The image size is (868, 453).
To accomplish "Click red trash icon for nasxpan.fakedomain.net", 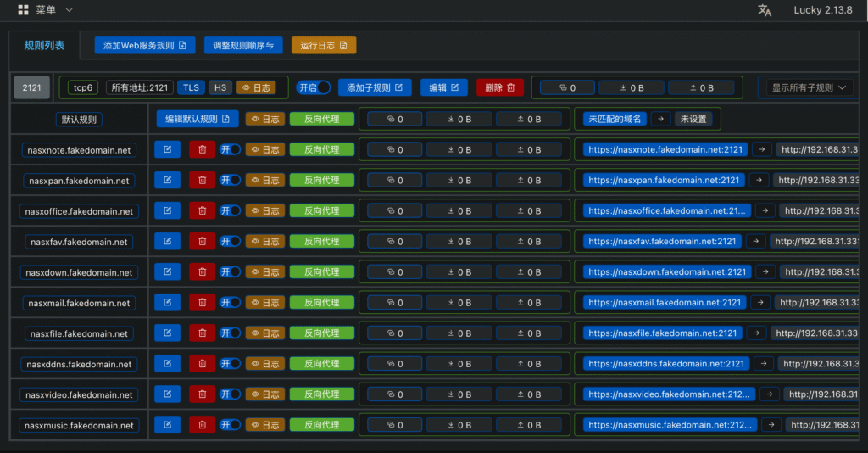I will pos(202,180).
